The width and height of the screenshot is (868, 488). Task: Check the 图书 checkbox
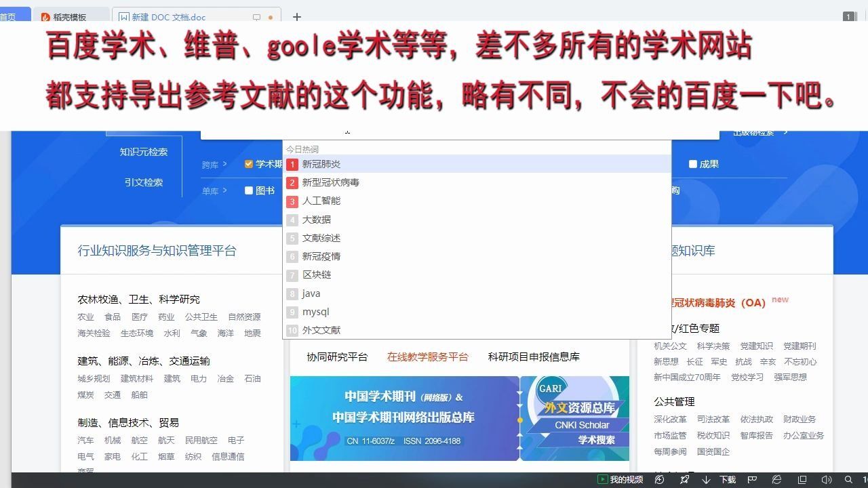(249, 190)
